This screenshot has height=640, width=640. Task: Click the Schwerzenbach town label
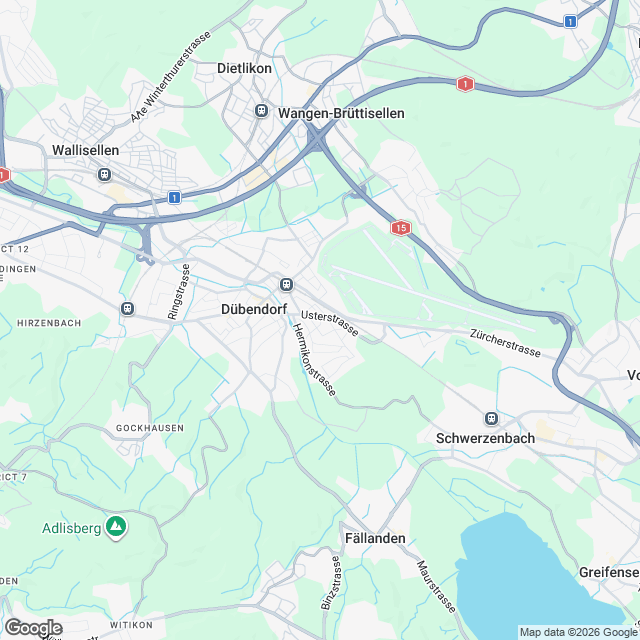(x=485, y=438)
